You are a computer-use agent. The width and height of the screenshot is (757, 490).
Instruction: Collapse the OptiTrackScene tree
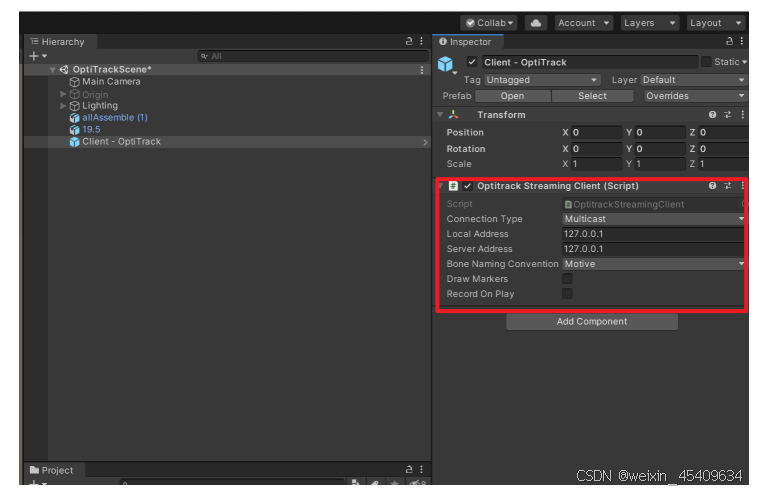pyautogui.click(x=53, y=70)
